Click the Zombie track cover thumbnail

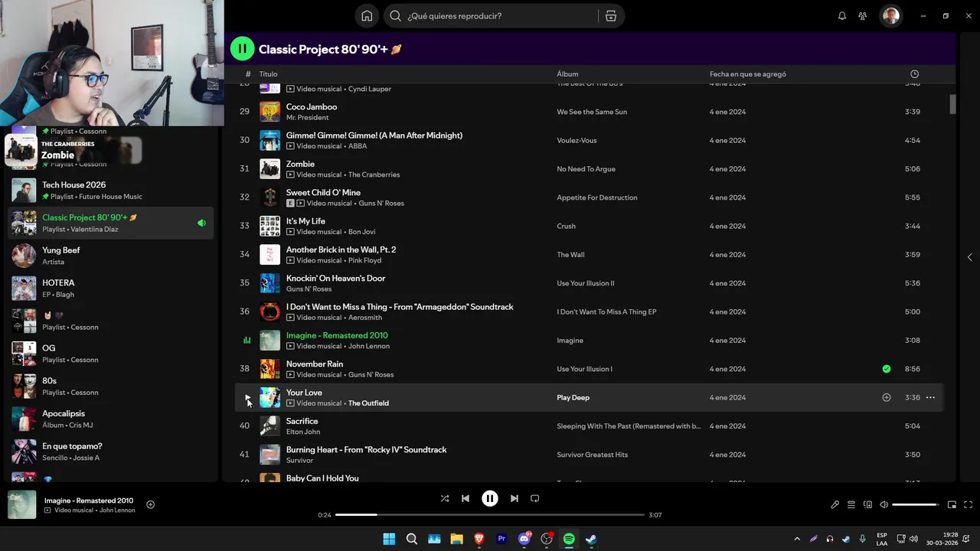coord(269,169)
